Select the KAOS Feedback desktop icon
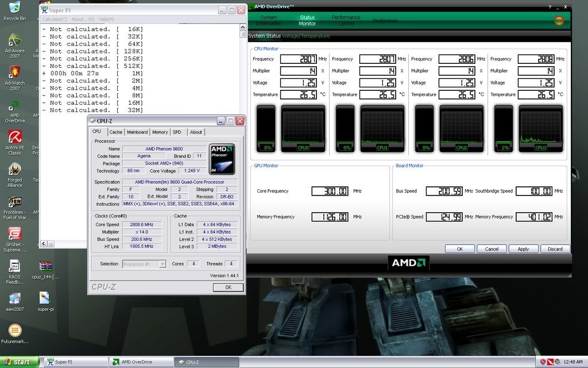The width and height of the screenshot is (588, 368). tap(14, 272)
